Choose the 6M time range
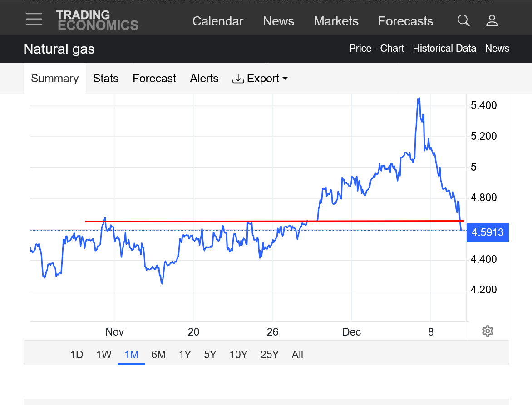This screenshot has height=405, width=532. tap(158, 355)
